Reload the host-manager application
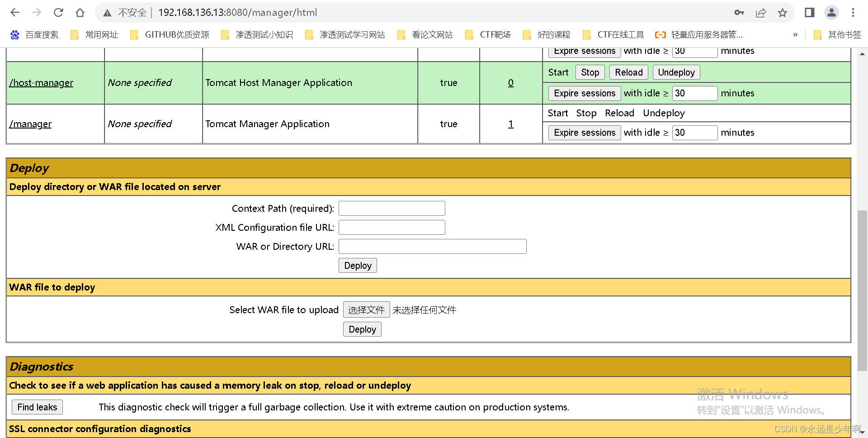Viewport: 868px width, 438px height. coord(629,72)
